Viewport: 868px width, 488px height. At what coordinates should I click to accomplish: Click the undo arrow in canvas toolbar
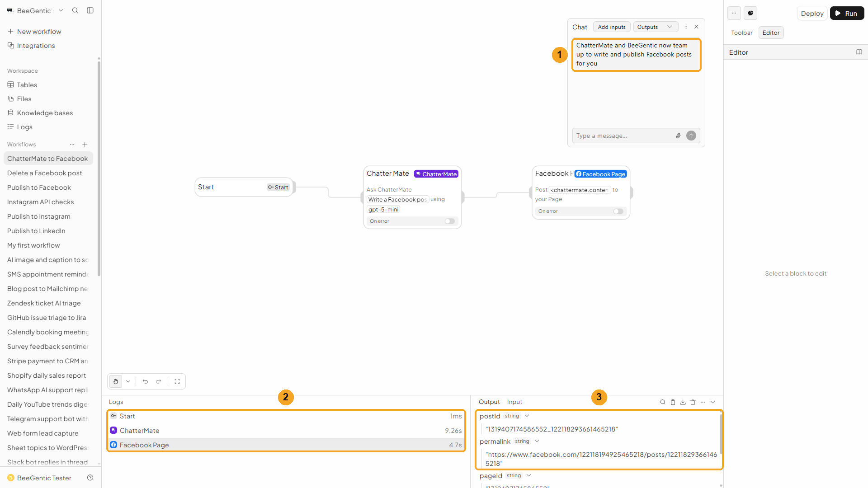[x=145, y=381]
